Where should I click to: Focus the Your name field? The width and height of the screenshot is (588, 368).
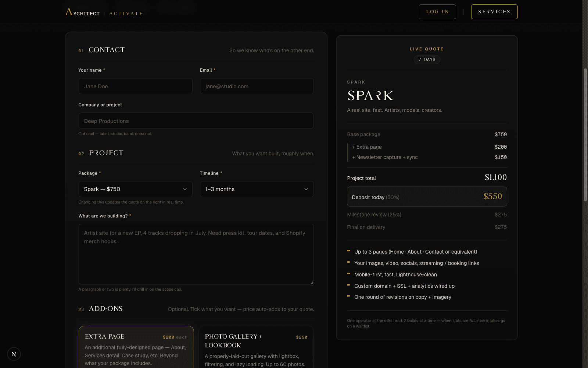(135, 86)
